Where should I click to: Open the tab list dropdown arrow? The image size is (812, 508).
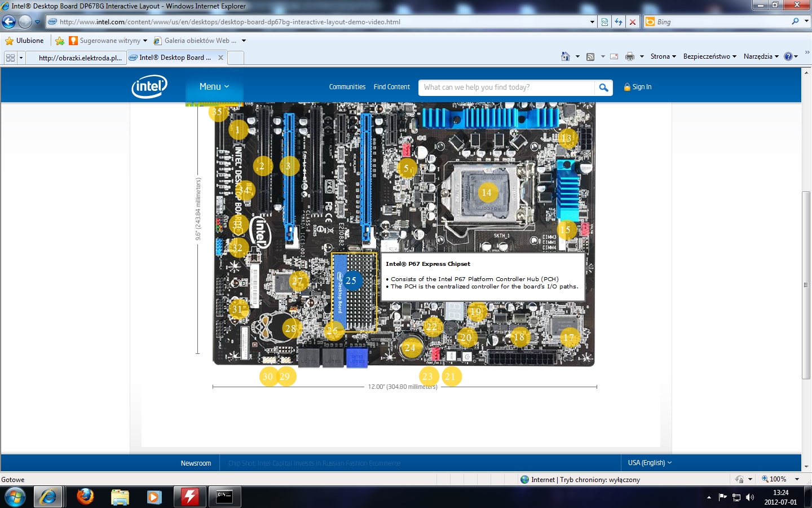tap(21, 58)
